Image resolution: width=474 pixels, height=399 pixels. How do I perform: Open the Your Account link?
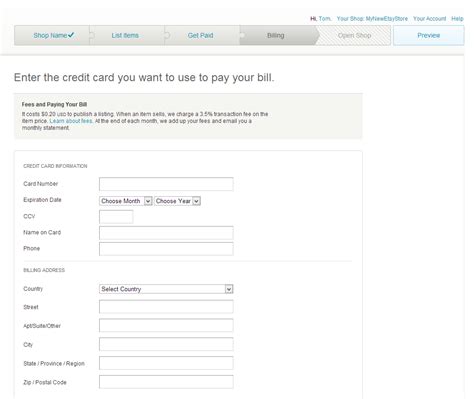pos(429,19)
